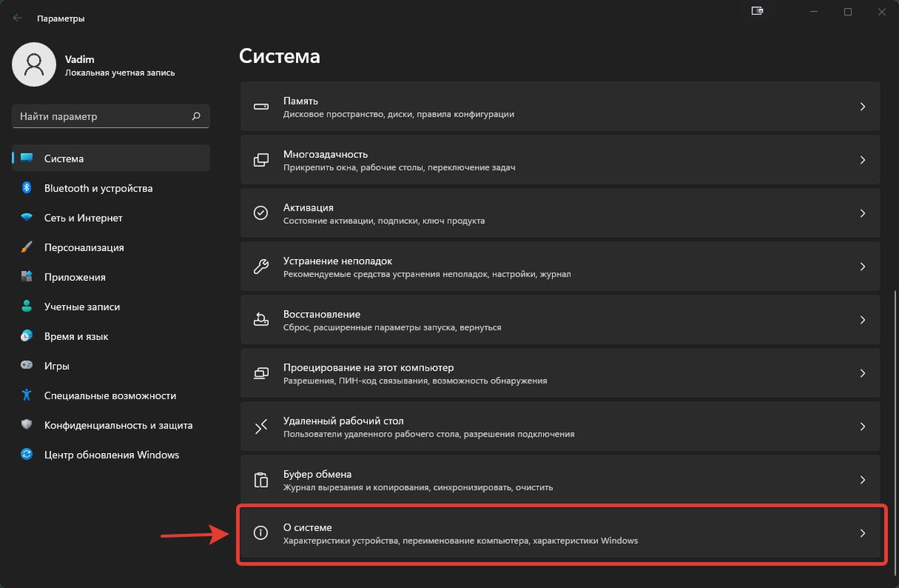The image size is (899, 588).
Task: Click the Vadim user profile avatar
Action: tap(34, 64)
